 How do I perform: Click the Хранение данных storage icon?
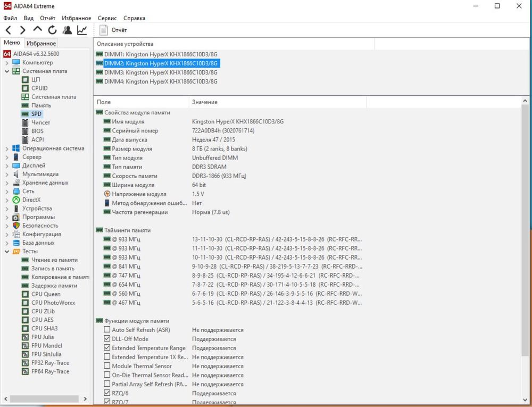pos(16,182)
